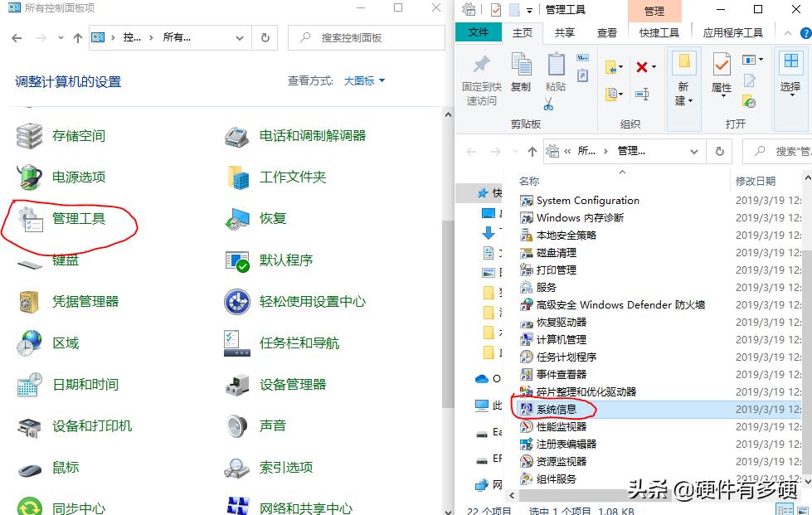Switch to the 查看 ribbon tab
812x515 pixels.
pos(607,32)
